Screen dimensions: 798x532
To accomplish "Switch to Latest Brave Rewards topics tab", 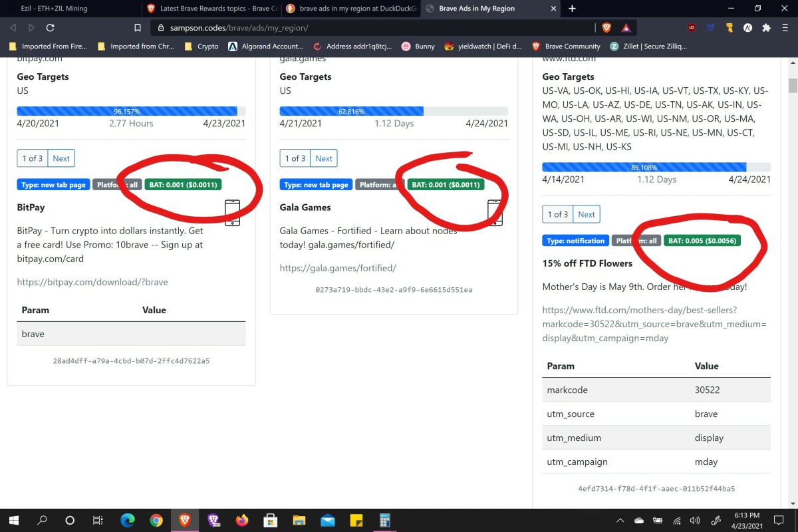I will (x=213, y=9).
